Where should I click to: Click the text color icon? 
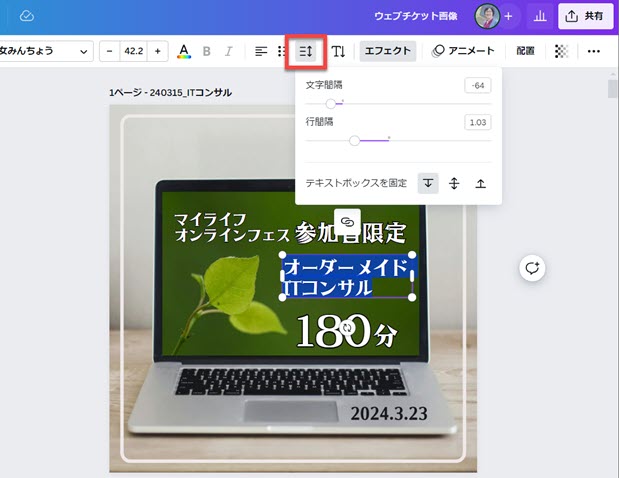(183, 51)
